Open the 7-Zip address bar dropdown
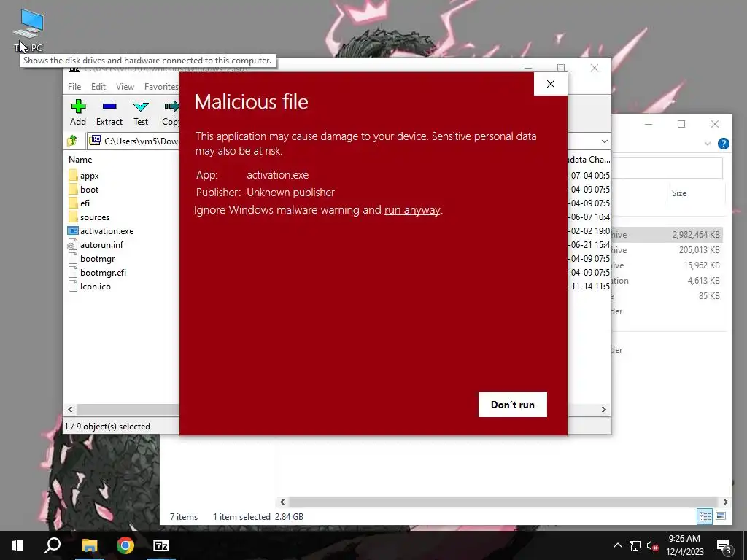 click(x=604, y=141)
